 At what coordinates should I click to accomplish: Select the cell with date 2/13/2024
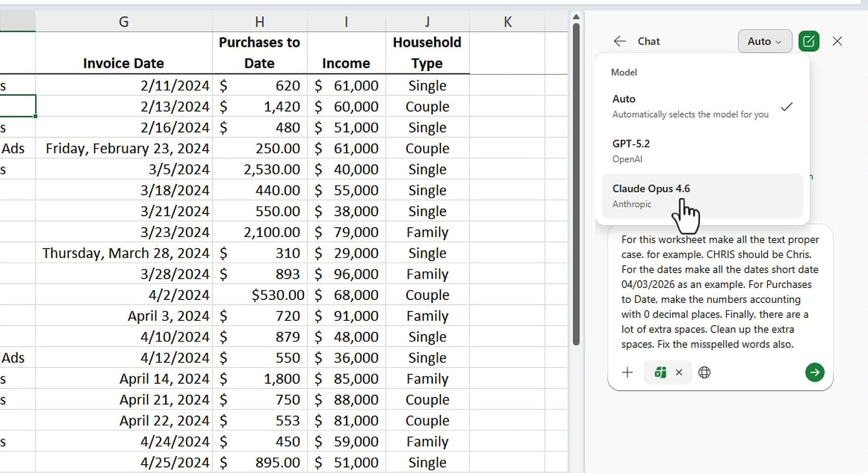tap(124, 106)
